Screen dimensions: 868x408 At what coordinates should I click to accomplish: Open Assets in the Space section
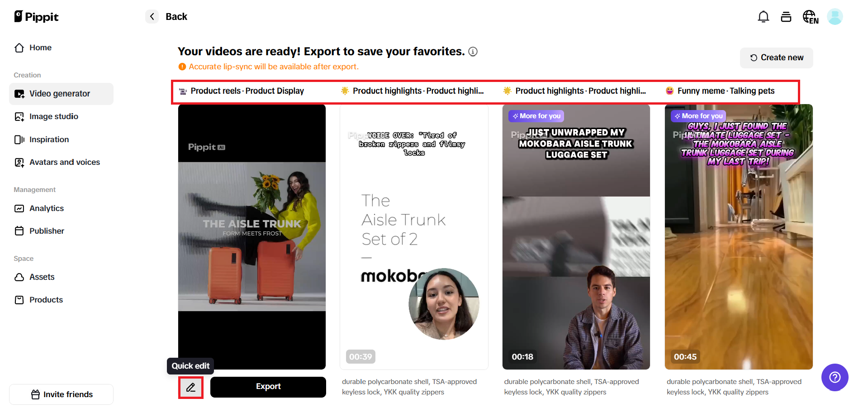coord(42,277)
